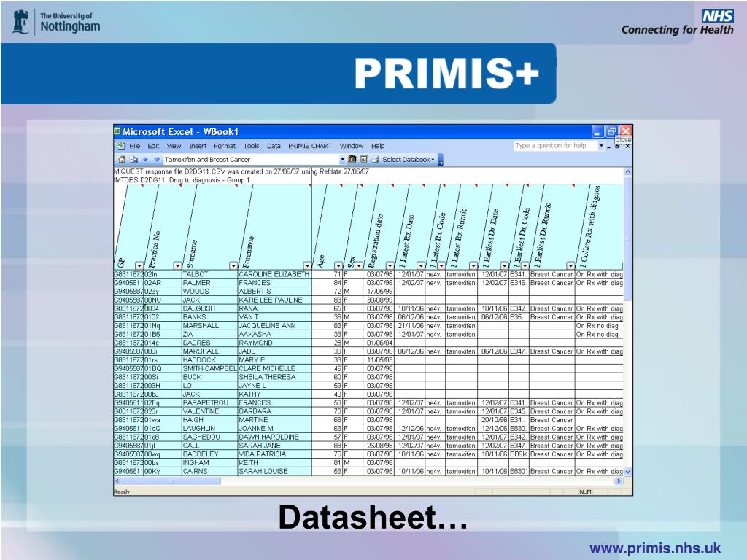
Task: Select the WOODS surname cell
Action: [209, 292]
